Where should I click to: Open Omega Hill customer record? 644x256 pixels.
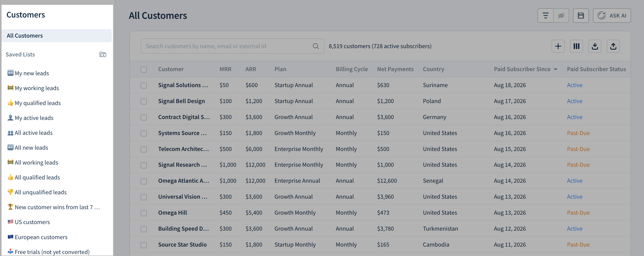point(172,213)
